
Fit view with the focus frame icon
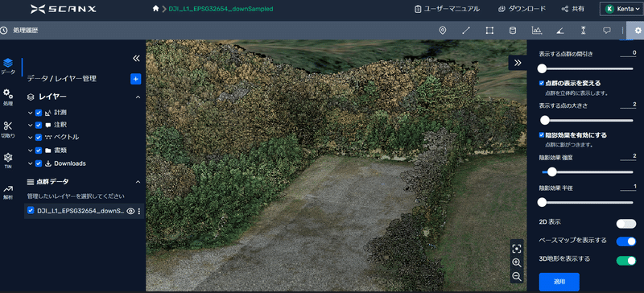517,248
